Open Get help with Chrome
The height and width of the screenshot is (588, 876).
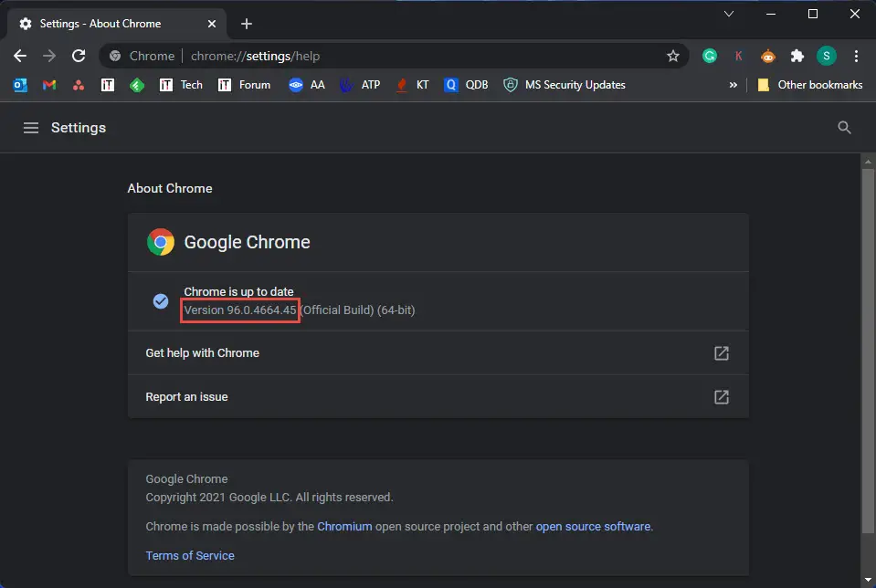pos(438,353)
